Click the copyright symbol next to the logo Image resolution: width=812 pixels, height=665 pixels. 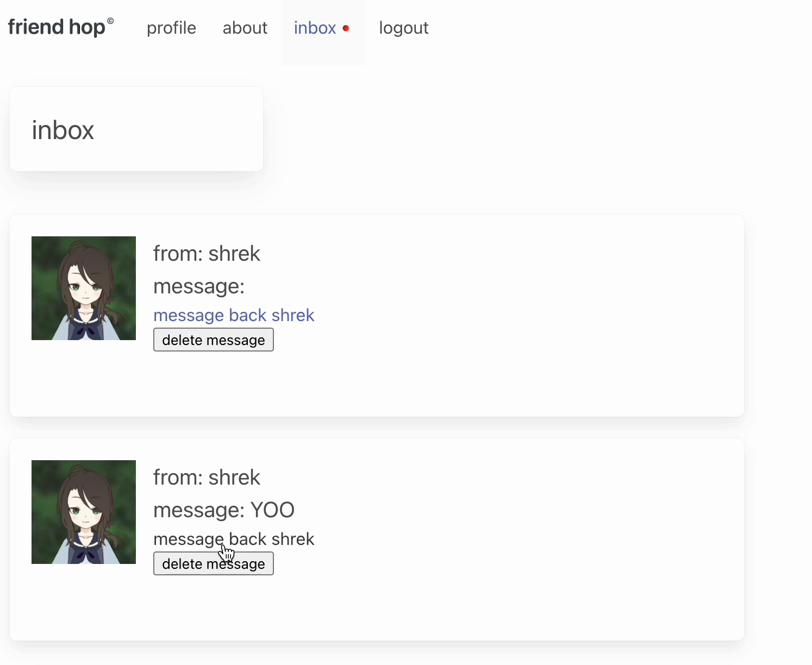110,21
